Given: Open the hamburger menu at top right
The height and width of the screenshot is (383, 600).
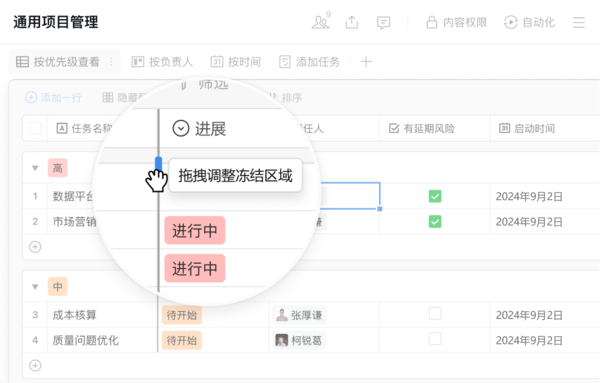Looking at the screenshot, I should coord(579,22).
